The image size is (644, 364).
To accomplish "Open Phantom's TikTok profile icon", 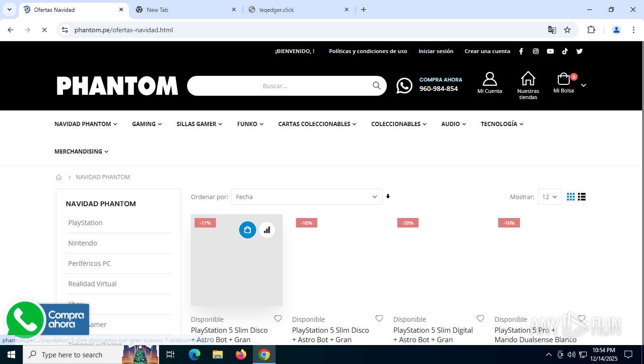I will point(565,51).
